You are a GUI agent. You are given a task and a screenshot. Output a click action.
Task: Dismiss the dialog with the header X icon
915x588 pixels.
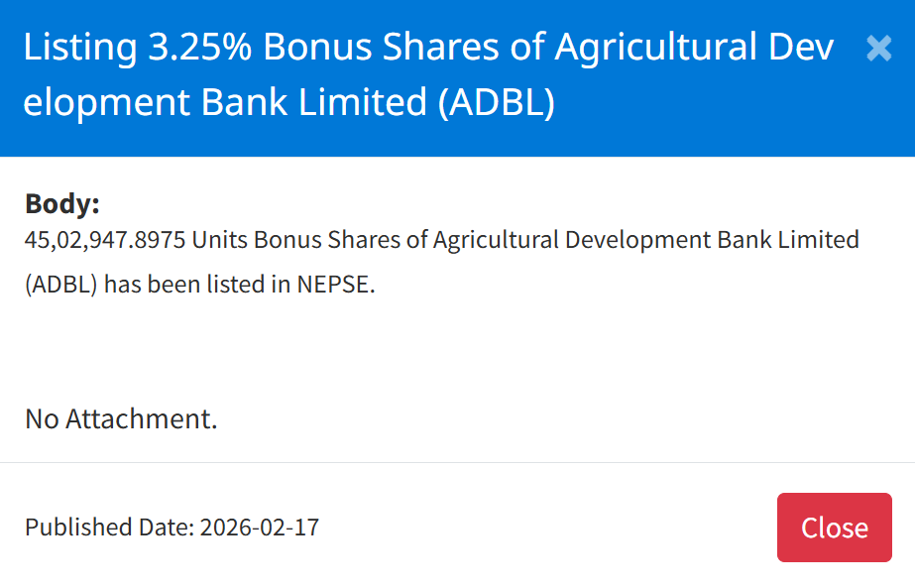point(879,48)
